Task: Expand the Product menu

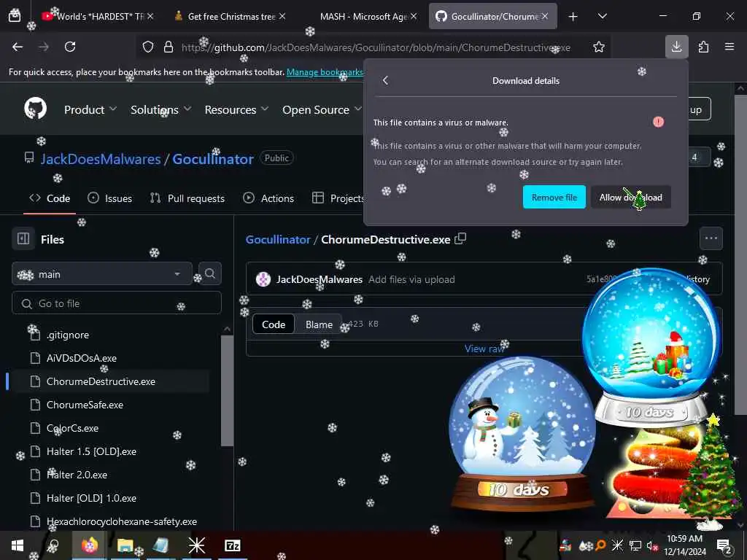Action: point(90,109)
